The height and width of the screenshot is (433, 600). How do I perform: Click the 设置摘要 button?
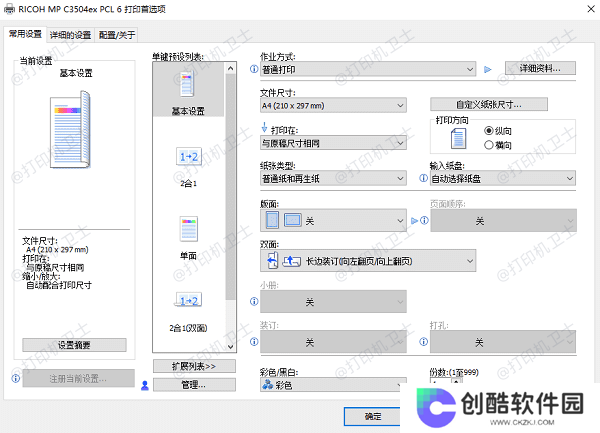[x=74, y=345]
